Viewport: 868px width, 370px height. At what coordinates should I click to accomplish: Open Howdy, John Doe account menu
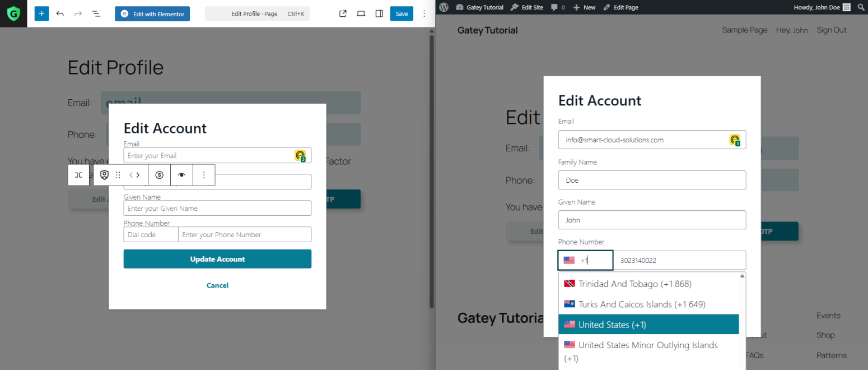822,7
